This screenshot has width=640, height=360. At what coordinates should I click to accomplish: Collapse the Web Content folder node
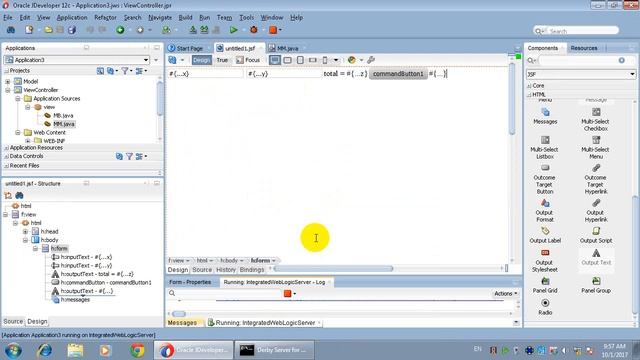coord(18,133)
